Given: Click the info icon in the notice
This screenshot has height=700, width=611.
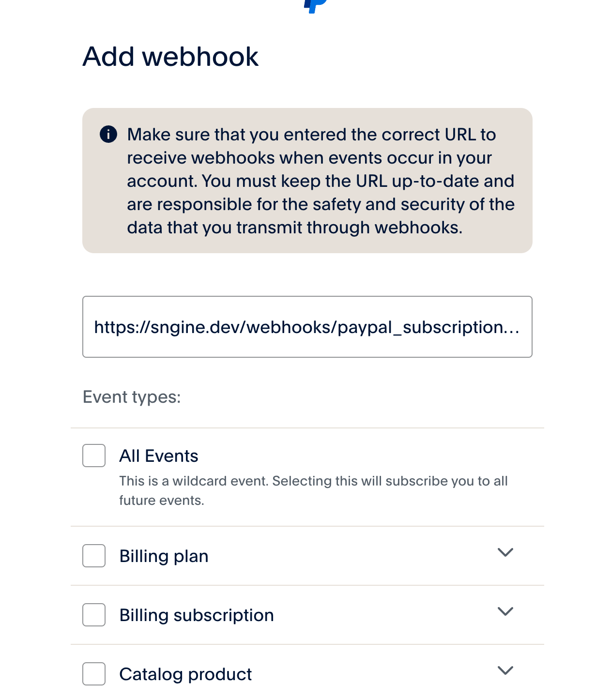Looking at the screenshot, I should coord(108,134).
